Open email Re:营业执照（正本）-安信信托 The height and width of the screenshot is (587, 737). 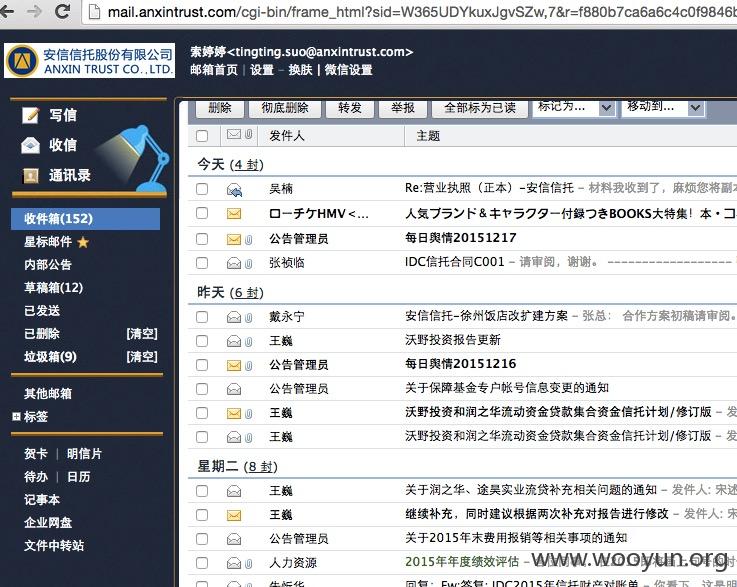point(489,188)
